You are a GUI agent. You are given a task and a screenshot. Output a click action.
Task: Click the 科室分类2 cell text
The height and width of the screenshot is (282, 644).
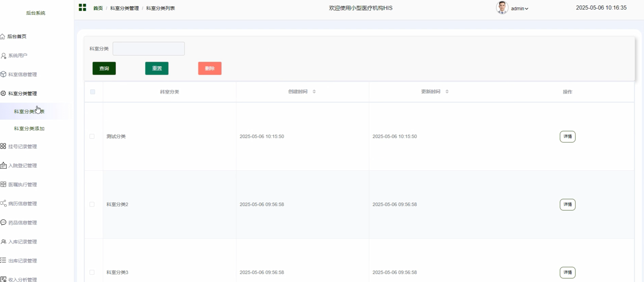pyautogui.click(x=117, y=204)
